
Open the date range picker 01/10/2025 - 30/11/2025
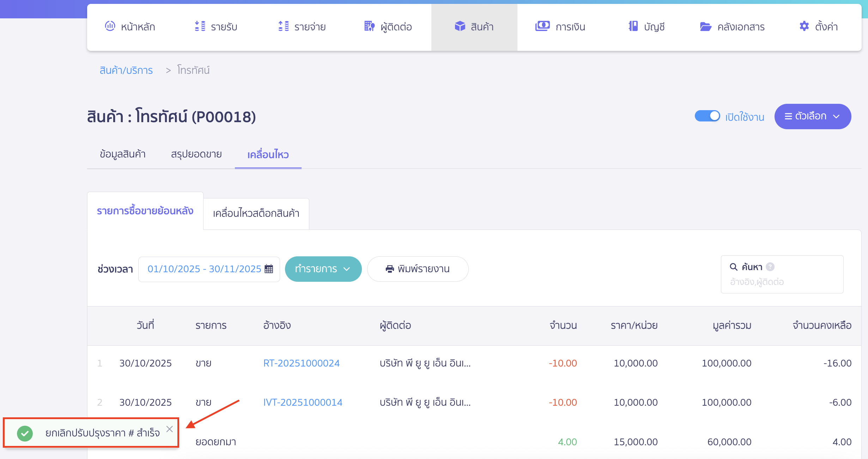(x=205, y=269)
